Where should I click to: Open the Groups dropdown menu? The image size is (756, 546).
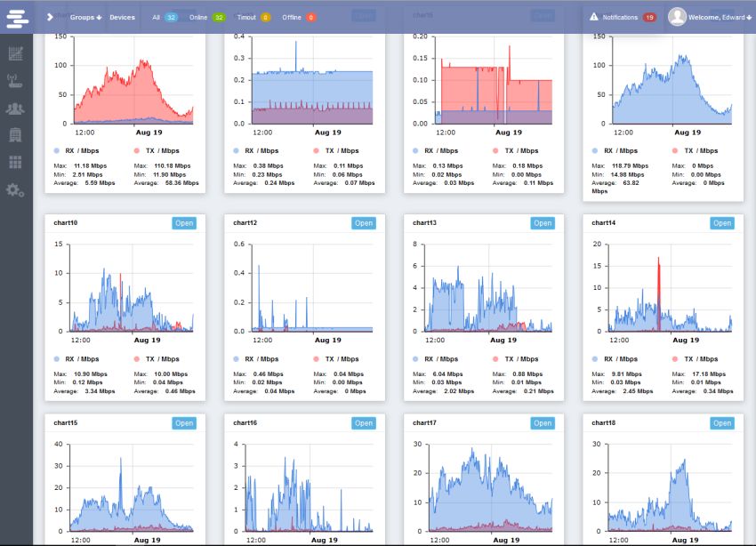[85, 18]
